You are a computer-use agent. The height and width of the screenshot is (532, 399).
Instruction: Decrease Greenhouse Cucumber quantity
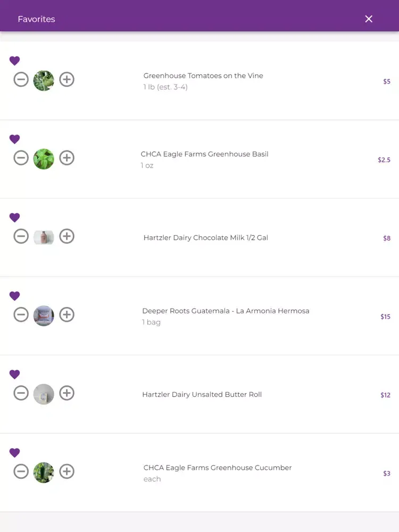pos(21,471)
